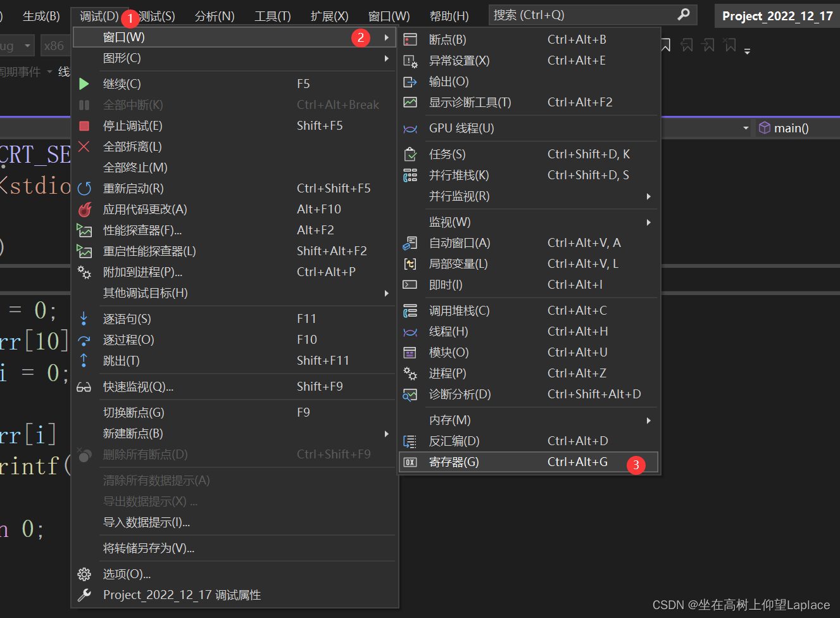Click the Restart (重新启动) circular arrow icon

(84, 188)
